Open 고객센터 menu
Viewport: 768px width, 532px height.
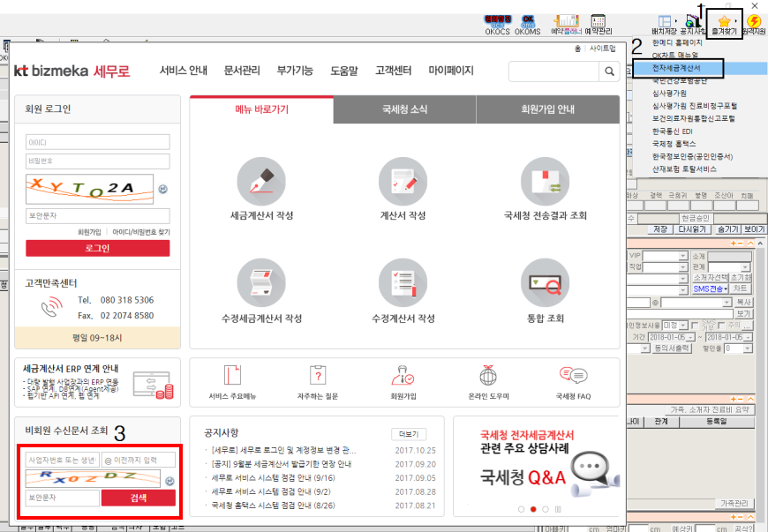pos(394,71)
